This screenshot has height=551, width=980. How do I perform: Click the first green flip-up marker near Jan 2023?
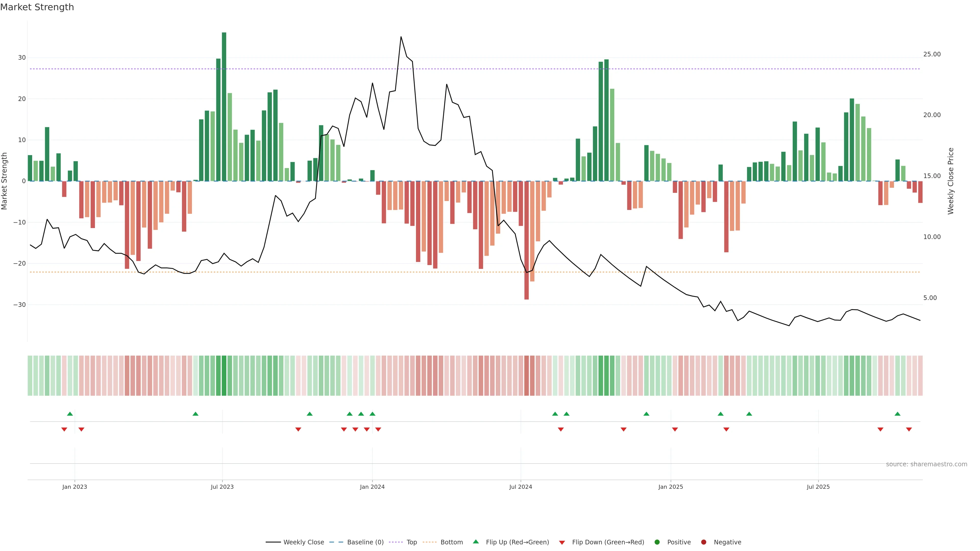click(x=70, y=414)
